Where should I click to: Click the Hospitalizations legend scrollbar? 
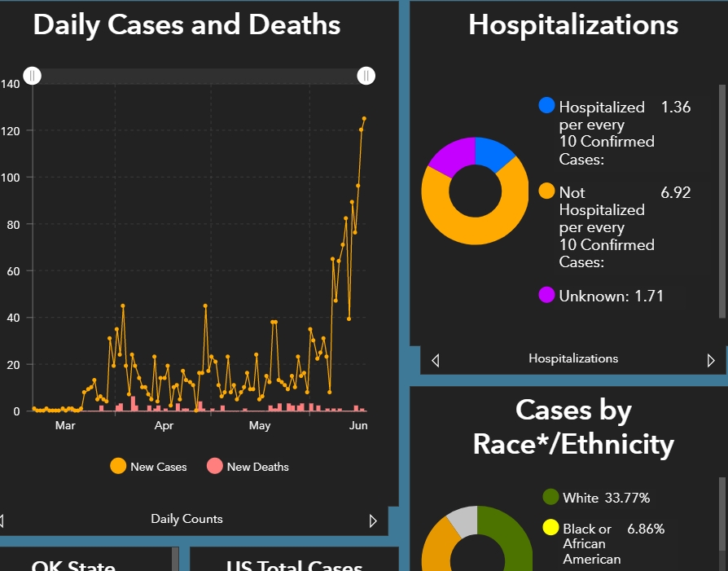click(722, 201)
